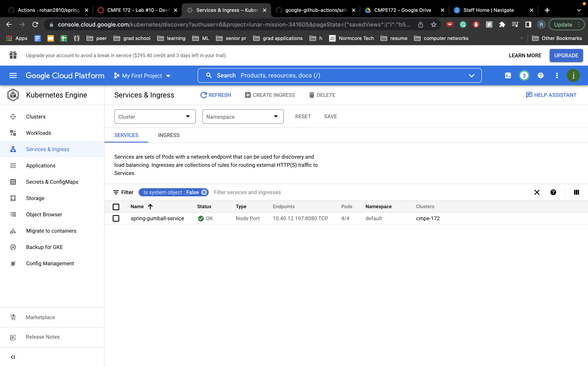Remove the Is system object filter chip
The width and height of the screenshot is (588, 367).
point(204,192)
